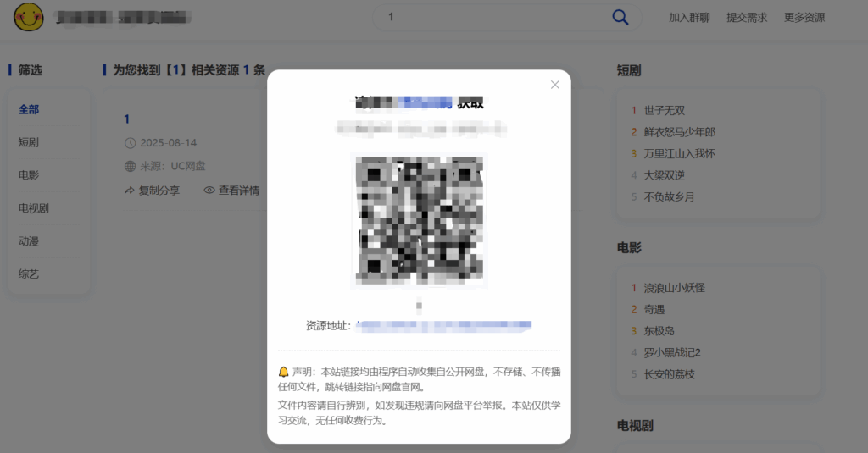The image size is (868, 453).
Task: Click the 电影 ranking section heading
Action: point(629,248)
